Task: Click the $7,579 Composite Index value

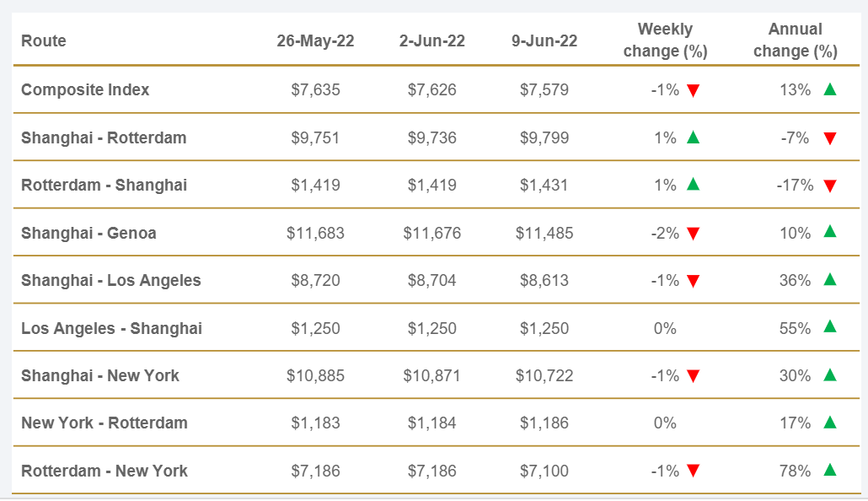Action: [544, 89]
